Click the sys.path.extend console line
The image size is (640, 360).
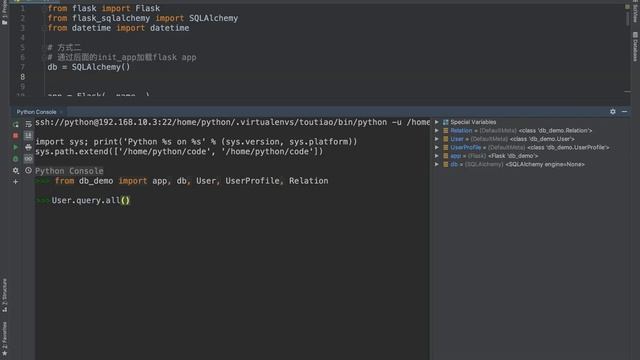point(179,151)
